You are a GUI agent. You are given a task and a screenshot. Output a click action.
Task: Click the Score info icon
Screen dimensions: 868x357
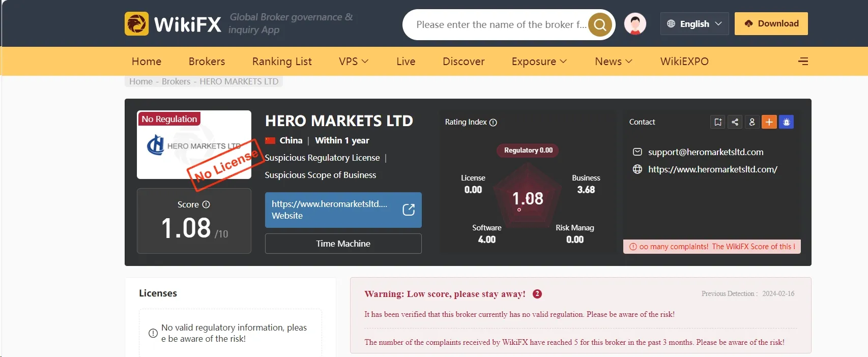pos(206,204)
